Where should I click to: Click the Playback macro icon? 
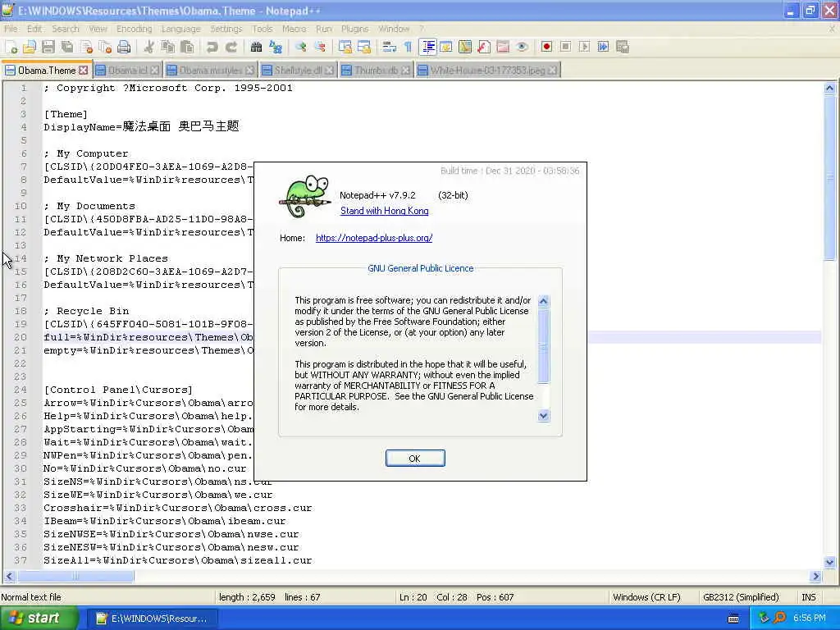pos(584,47)
